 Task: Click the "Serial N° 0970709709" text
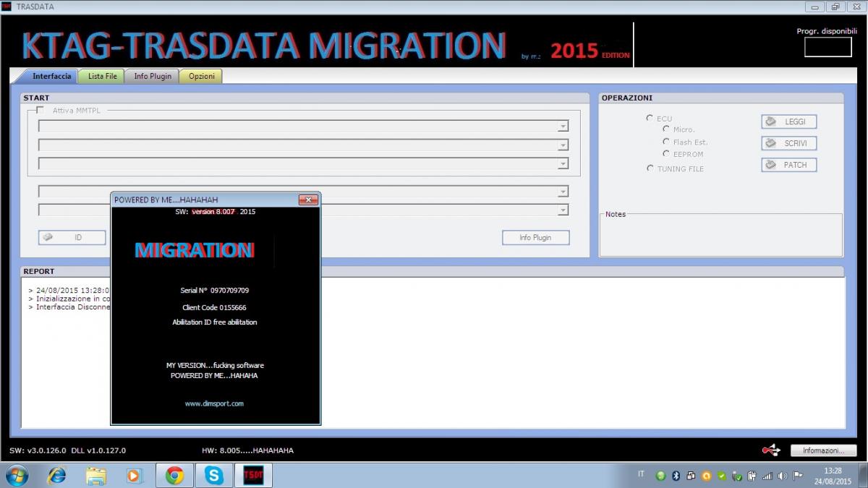pyautogui.click(x=215, y=290)
